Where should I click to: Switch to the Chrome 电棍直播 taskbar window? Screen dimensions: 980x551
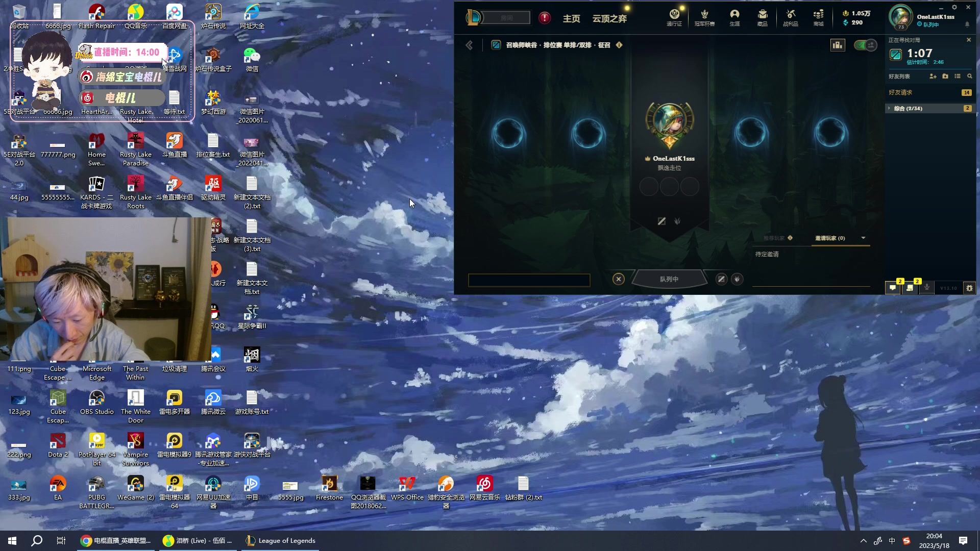(x=115, y=541)
